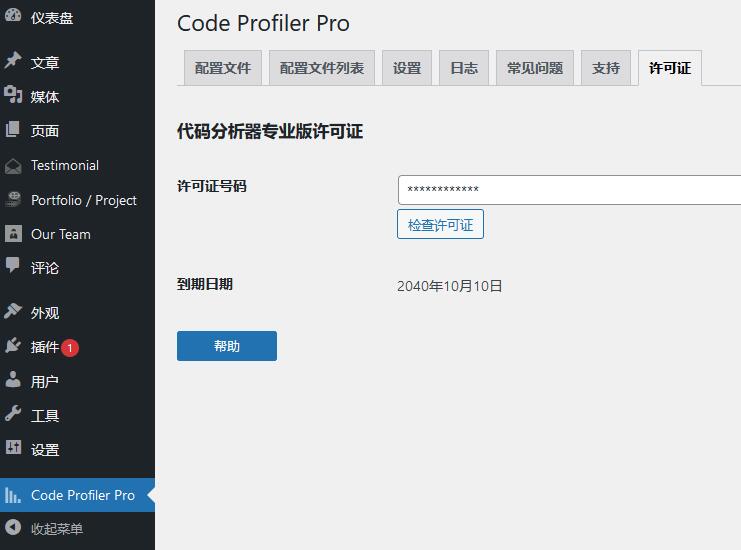Click the plugin update badge showing 1
Screen dimensions: 741x550
click(x=70, y=348)
